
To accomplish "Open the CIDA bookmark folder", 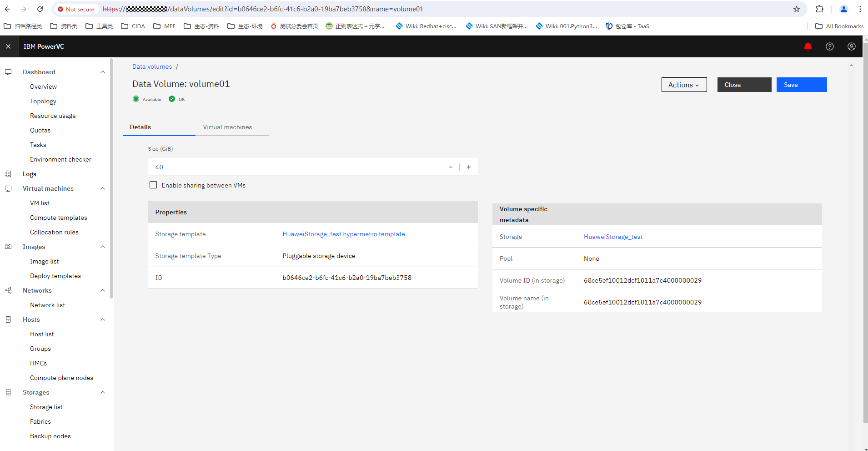I will point(133,26).
